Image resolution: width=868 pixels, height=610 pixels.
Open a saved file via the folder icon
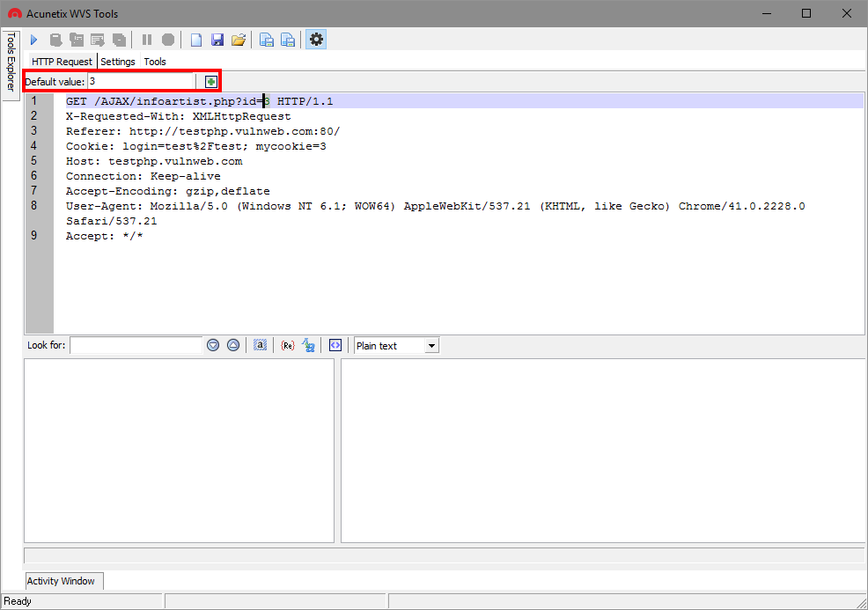click(x=239, y=40)
